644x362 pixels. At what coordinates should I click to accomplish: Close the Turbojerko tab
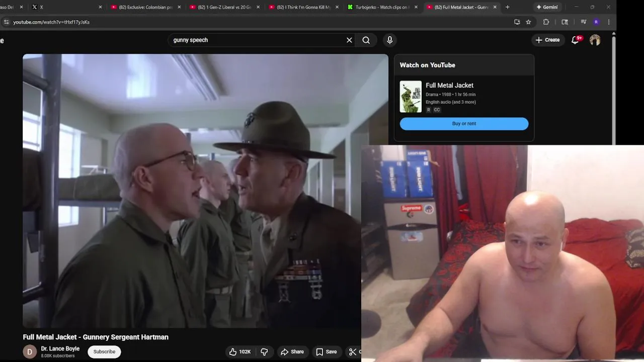tap(416, 7)
